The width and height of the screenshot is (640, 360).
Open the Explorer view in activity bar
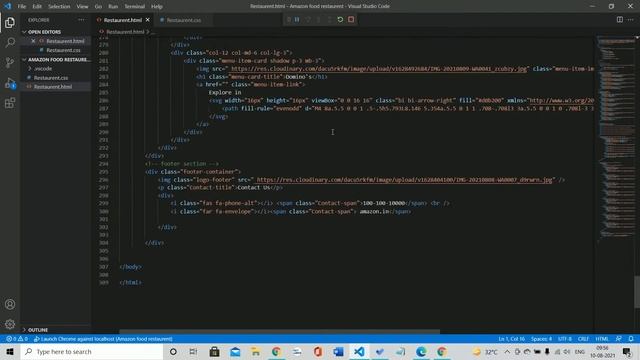pos(10,22)
